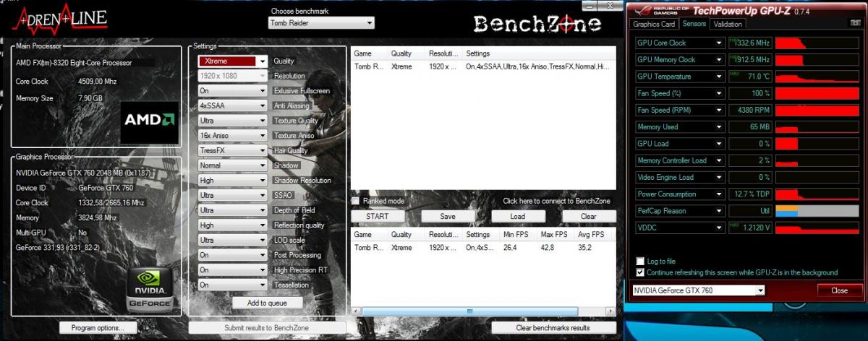Image resolution: width=868 pixels, height=341 pixels.
Task: Click Submit results to BenchZone
Action: [x=267, y=328]
